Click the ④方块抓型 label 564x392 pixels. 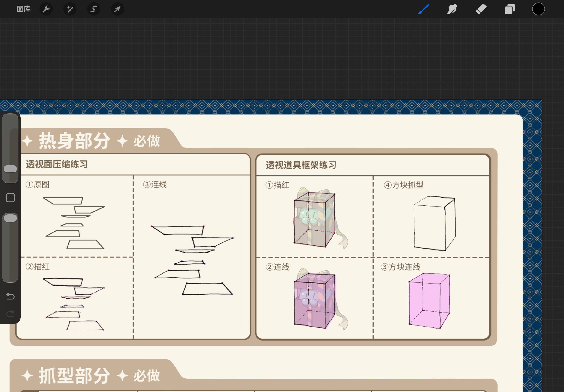click(404, 185)
